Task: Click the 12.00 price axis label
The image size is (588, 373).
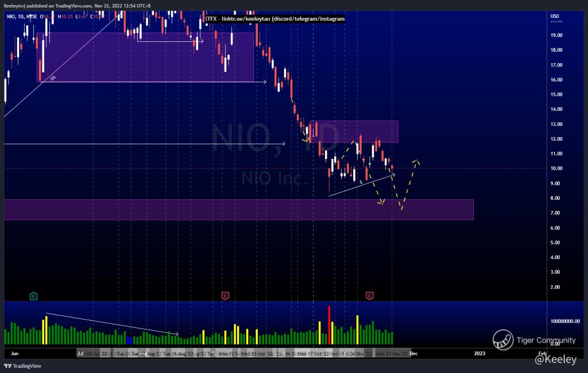Action: click(556, 139)
